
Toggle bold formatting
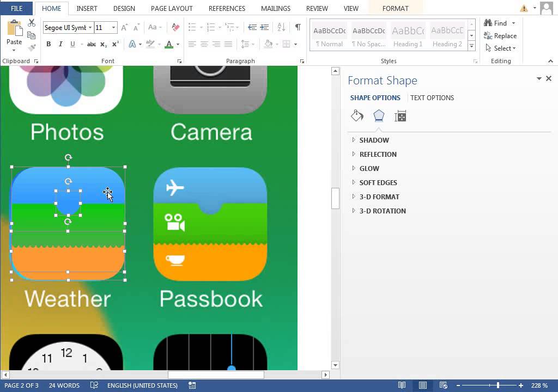click(48, 44)
